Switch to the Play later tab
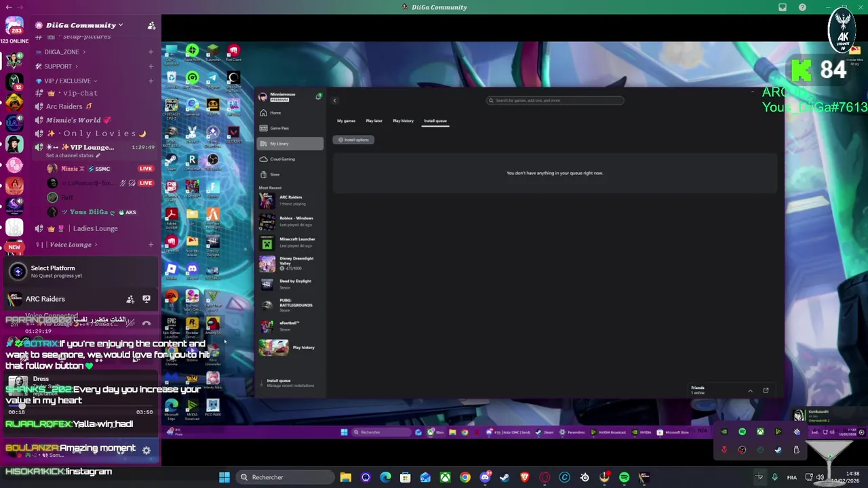This screenshot has width=868, height=488. click(x=374, y=121)
